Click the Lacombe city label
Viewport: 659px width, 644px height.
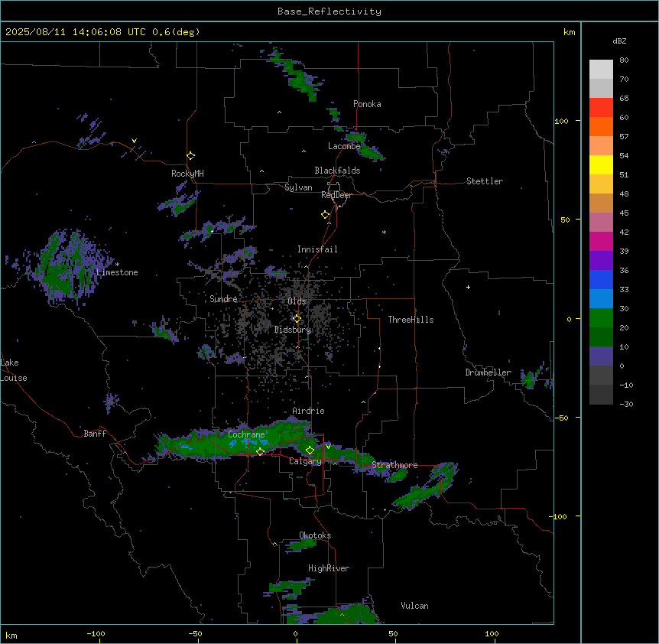coord(344,146)
